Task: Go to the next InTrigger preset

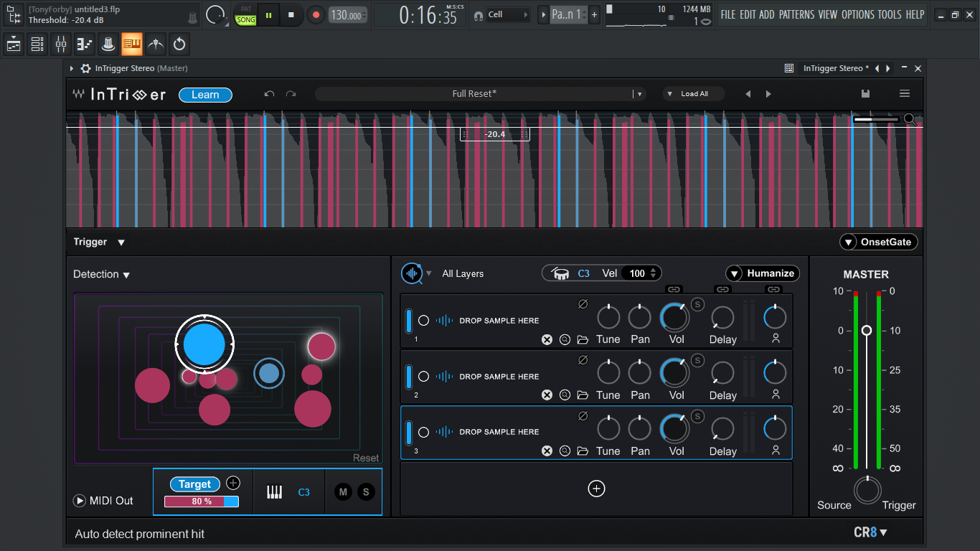Action: (x=768, y=94)
